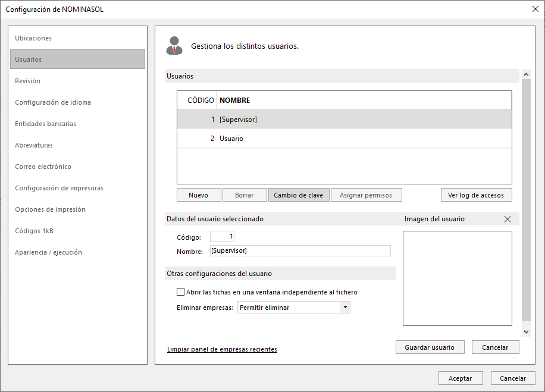Select Usuario row with code 2
Image resolution: width=545 pixels, height=392 pixels.
[344, 139]
